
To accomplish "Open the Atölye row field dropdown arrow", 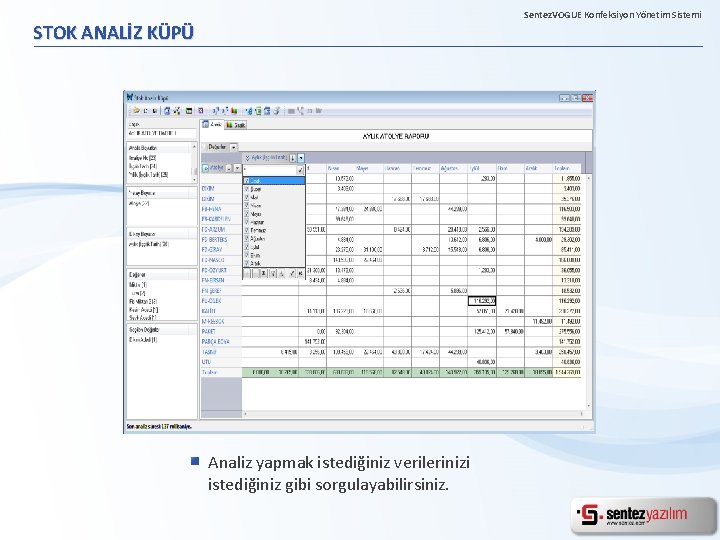I will click(x=237, y=169).
